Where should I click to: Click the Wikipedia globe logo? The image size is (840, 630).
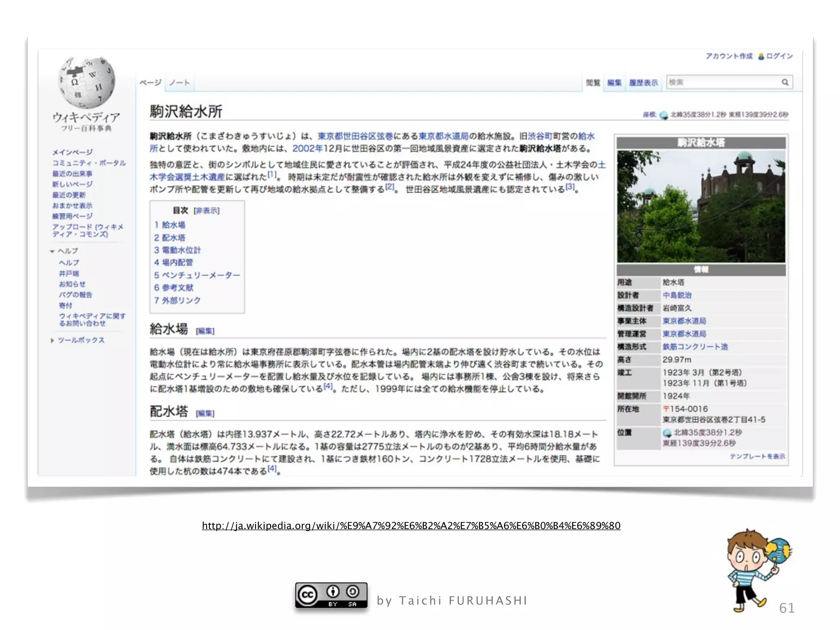(x=87, y=83)
